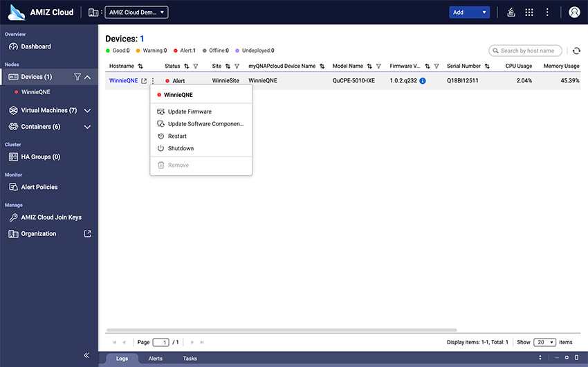Go to first page button
588x367 pixels.
click(x=114, y=342)
